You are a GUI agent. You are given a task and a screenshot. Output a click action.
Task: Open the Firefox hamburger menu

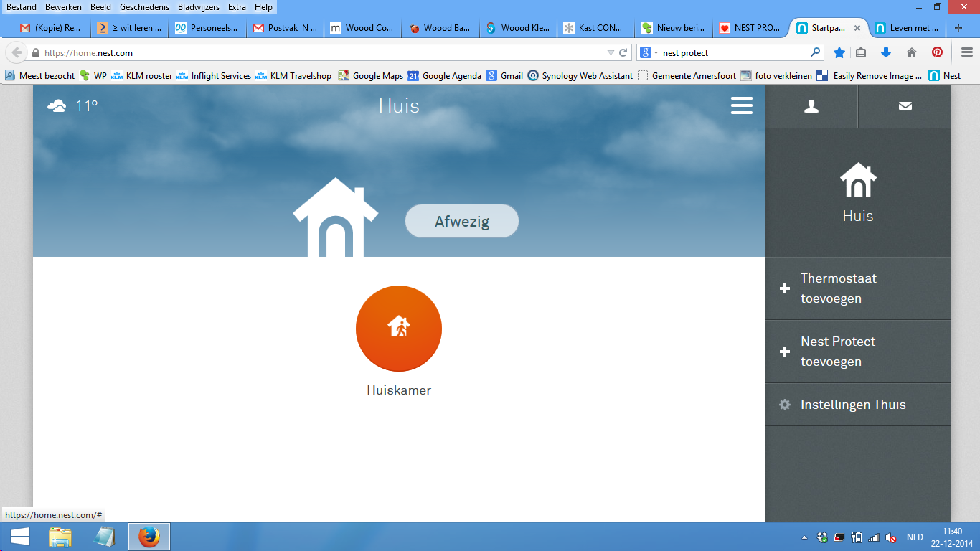click(x=966, y=52)
